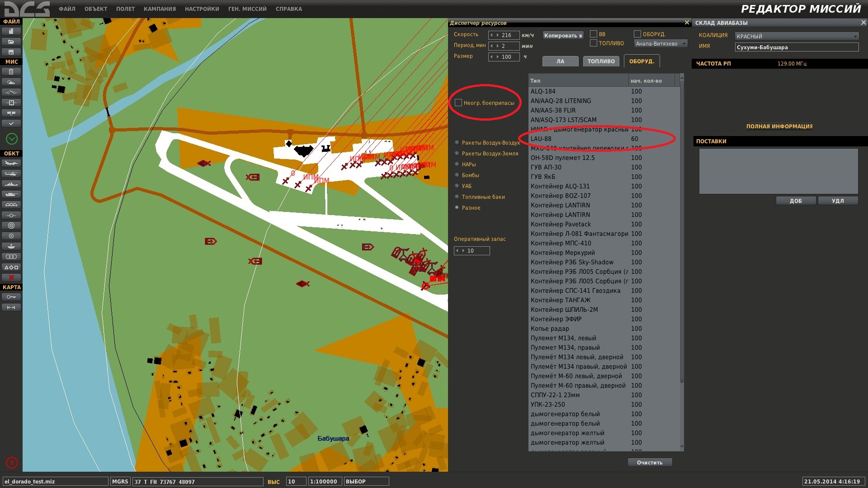Select the tank ground vehicle tool
Image resolution: width=868 pixels, height=488 pixels.
[11, 194]
